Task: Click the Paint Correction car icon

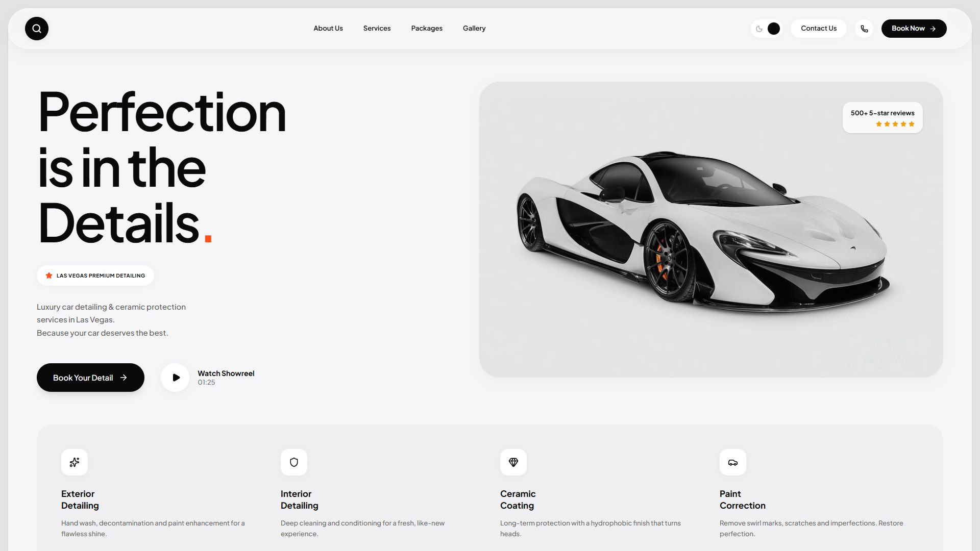Action: click(x=733, y=462)
